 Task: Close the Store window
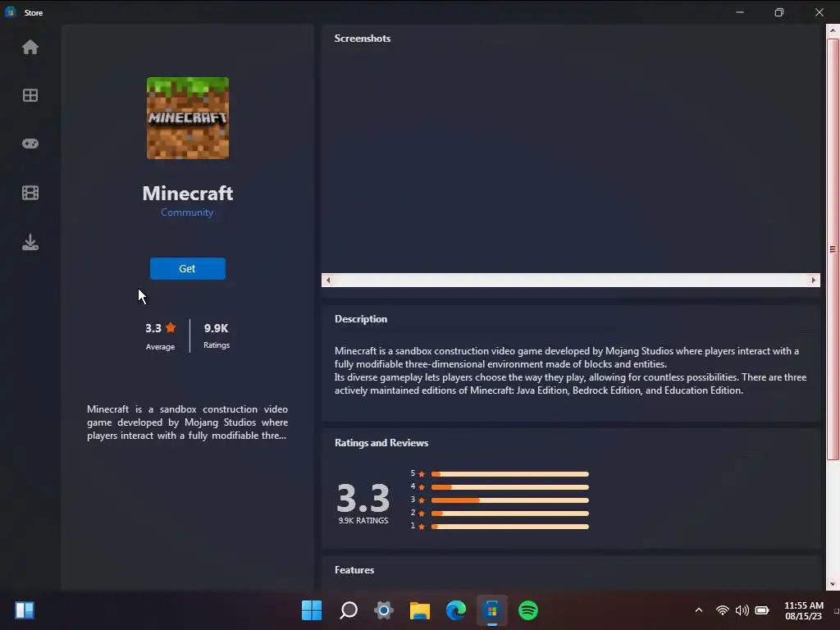pos(819,12)
